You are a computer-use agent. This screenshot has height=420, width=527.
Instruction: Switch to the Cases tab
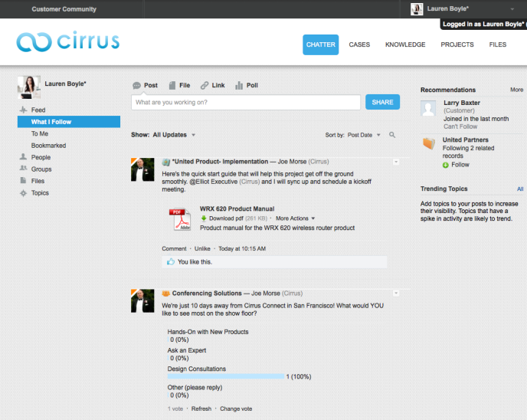(359, 44)
